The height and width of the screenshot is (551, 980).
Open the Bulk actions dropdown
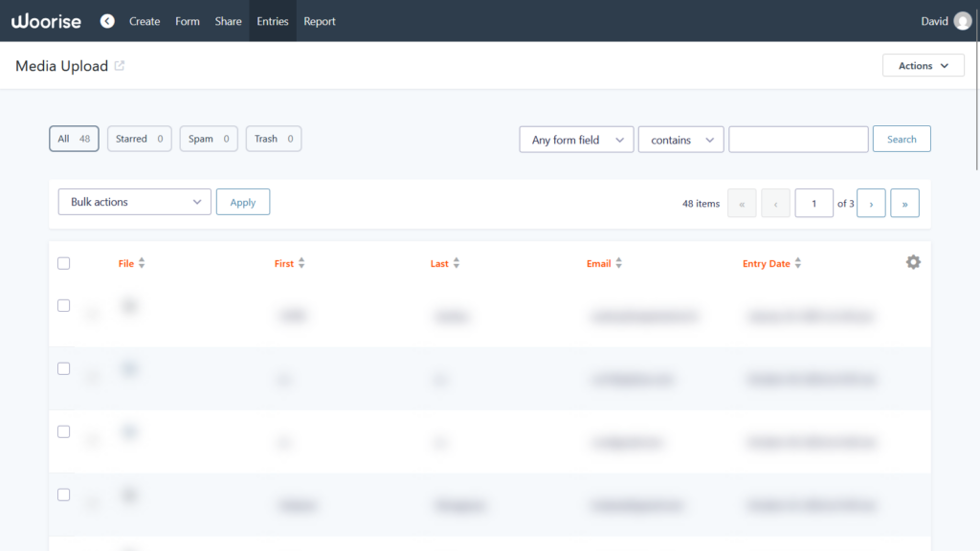coord(134,201)
